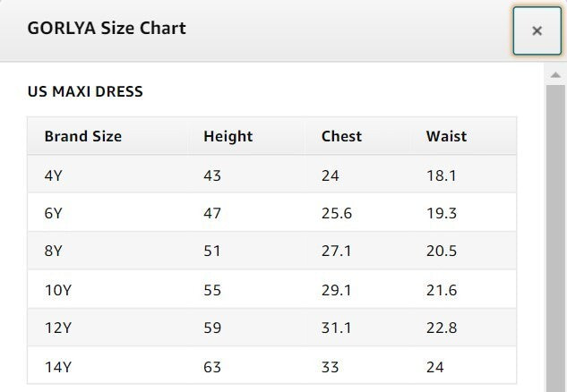Click the chest value 25.6
The image size is (567, 392).
coord(337,213)
